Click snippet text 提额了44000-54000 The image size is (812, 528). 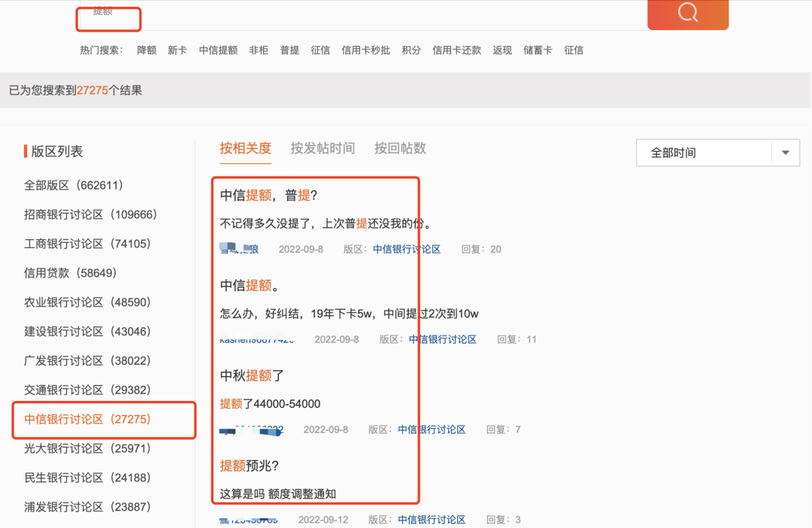pyautogui.click(x=270, y=404)
